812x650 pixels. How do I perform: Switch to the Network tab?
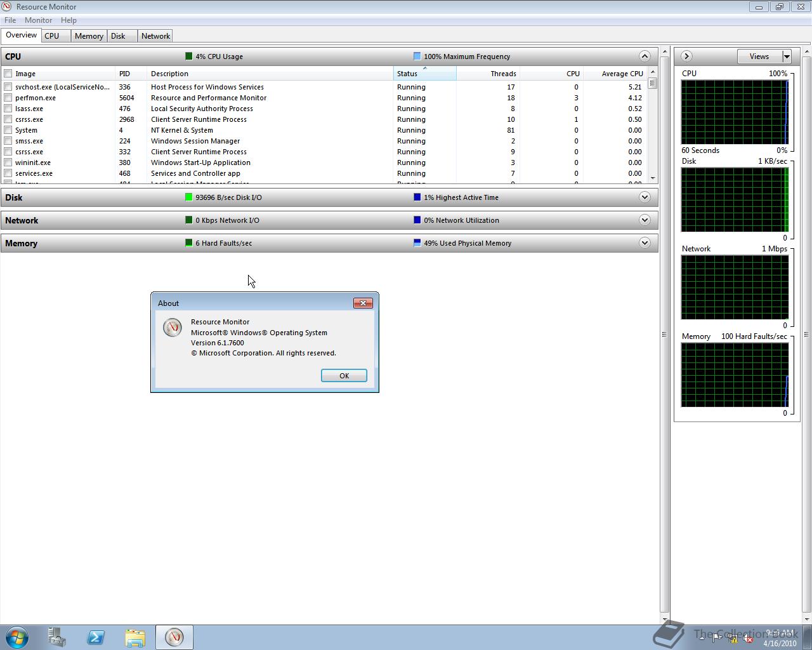click(155, 36)
